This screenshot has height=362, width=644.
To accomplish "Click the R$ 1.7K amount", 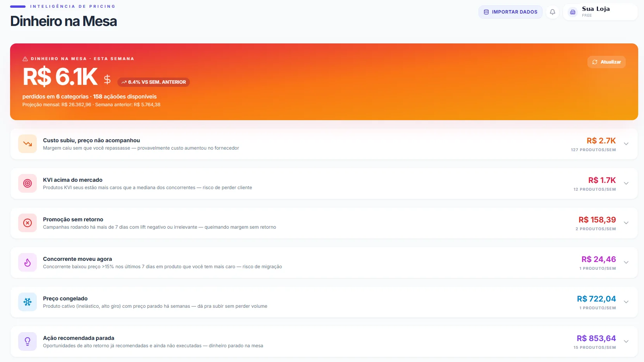I will (x=602, y=180).
